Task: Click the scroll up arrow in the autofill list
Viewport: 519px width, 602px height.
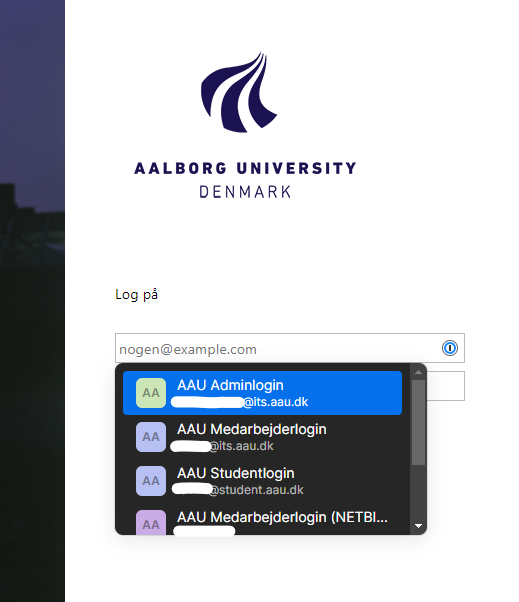Action: click(418, 372)
